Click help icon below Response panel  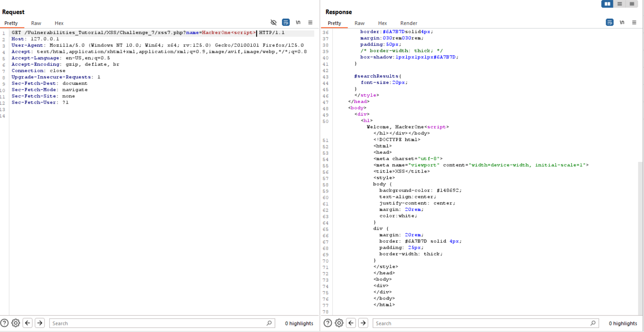pyautogui.click(x=327, y=323)
